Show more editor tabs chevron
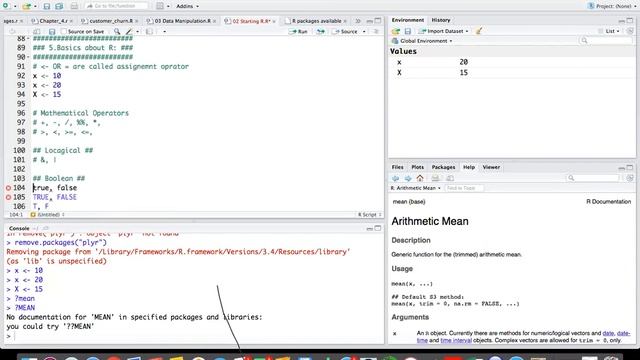 (x=358, y=21)
